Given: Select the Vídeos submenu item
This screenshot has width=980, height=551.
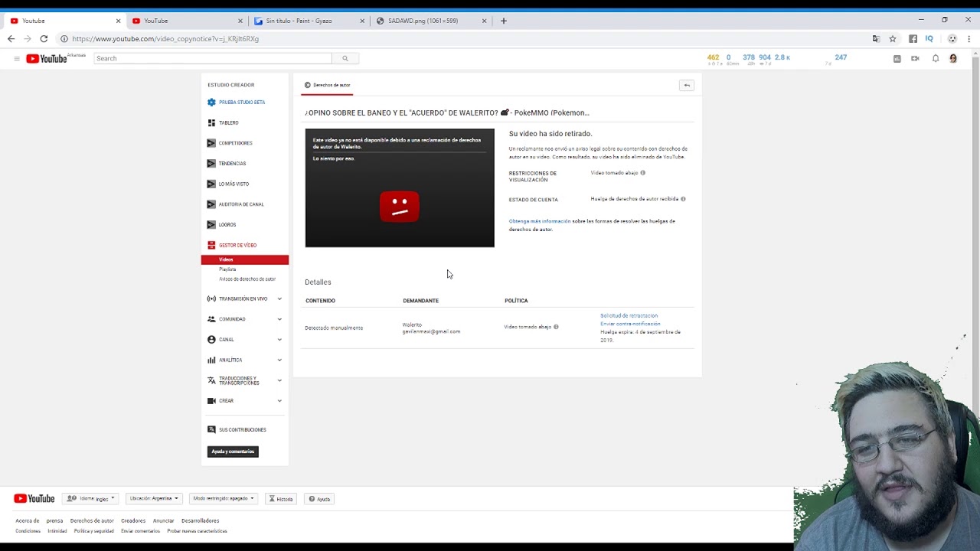Looking at the screenshot, I should pos(244,259).
